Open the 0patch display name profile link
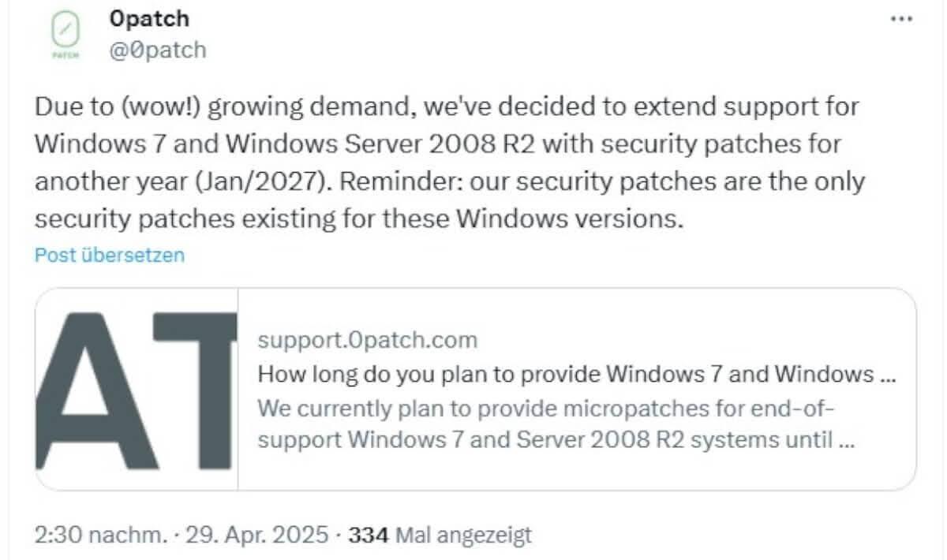The width and height of the screenshot is (947, 560). tap(151, 17)
